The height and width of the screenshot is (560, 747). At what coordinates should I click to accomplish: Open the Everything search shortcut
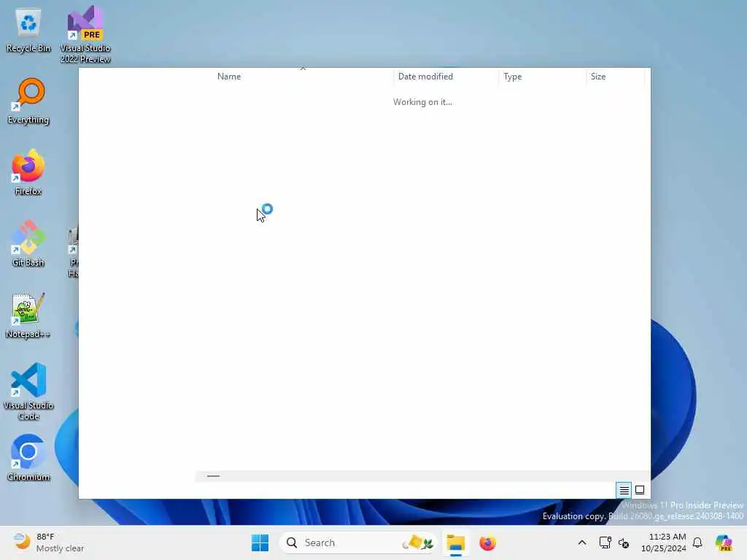[x=28, y=101]
